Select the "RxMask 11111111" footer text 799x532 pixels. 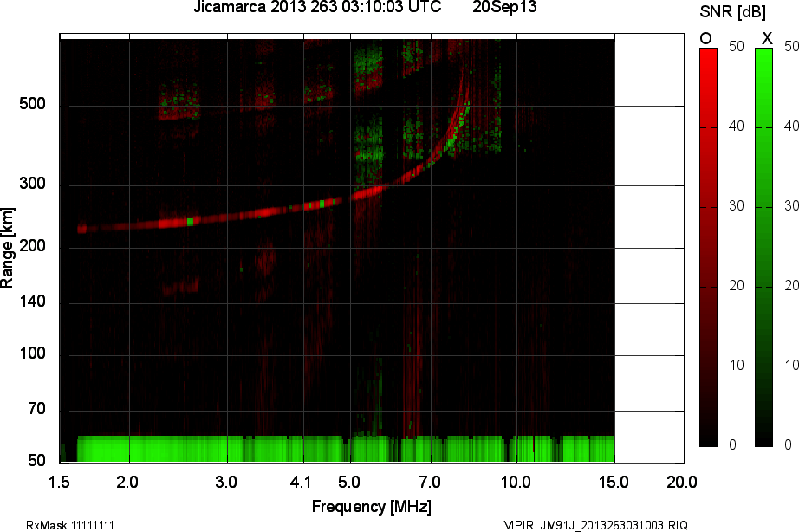70,525
